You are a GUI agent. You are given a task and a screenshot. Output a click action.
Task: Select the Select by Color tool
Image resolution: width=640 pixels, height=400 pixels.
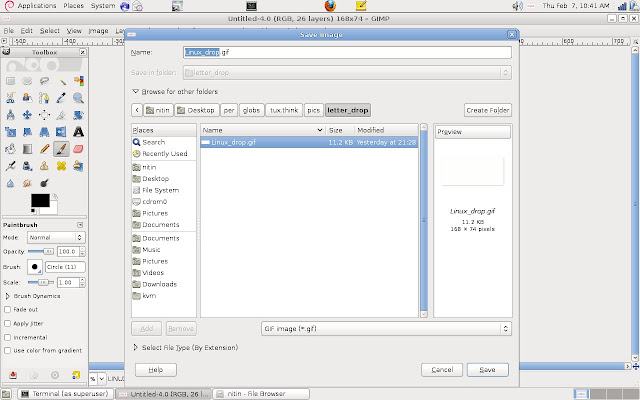click(x=78, y=81)
